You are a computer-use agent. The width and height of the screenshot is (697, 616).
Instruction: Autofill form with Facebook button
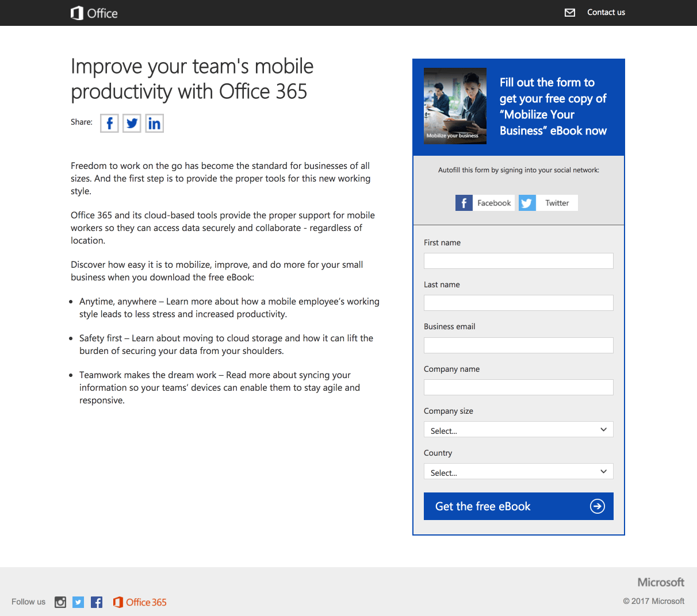(x=484, y=203)
